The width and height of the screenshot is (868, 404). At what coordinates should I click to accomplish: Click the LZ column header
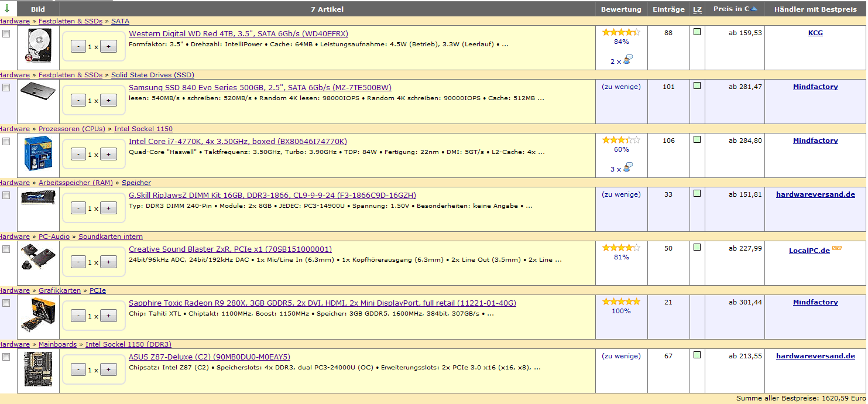(697, 9)
